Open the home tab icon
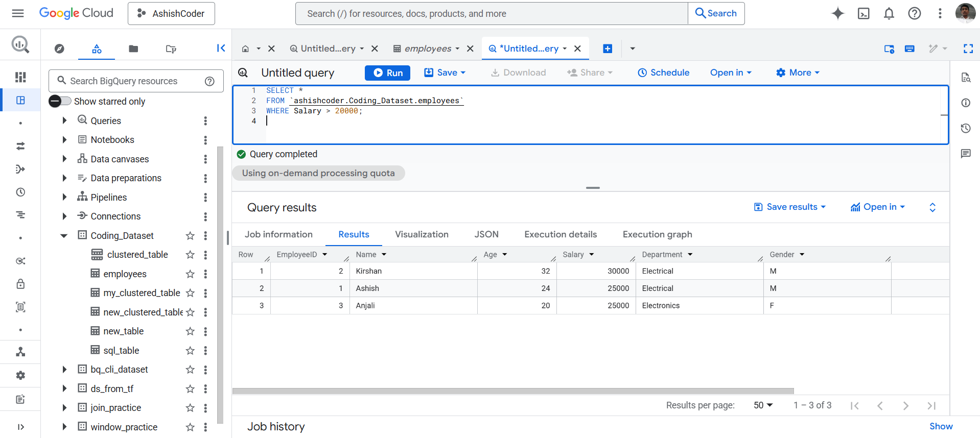Screen dimensions: 980x438 click(245, 48)
